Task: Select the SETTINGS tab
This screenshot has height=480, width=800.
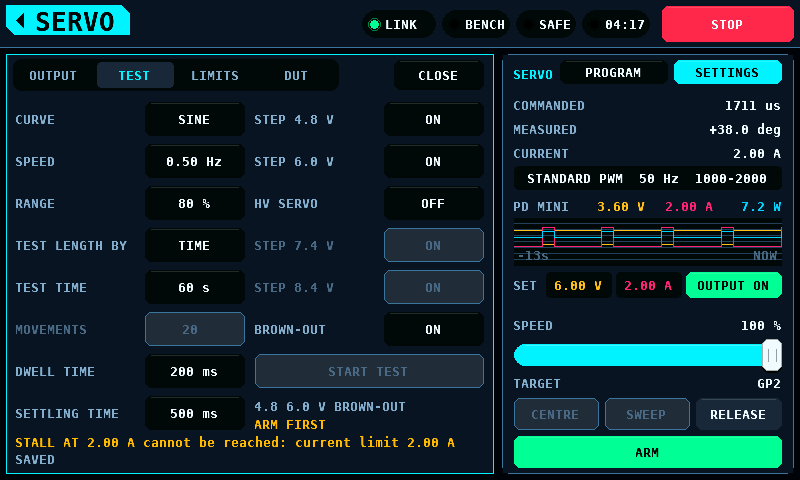Action: point(728,72)
